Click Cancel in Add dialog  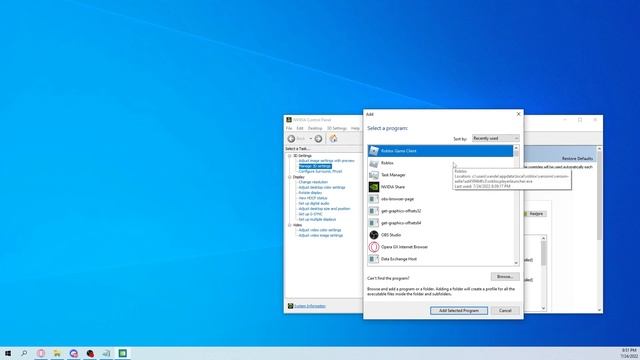(505, 311)
